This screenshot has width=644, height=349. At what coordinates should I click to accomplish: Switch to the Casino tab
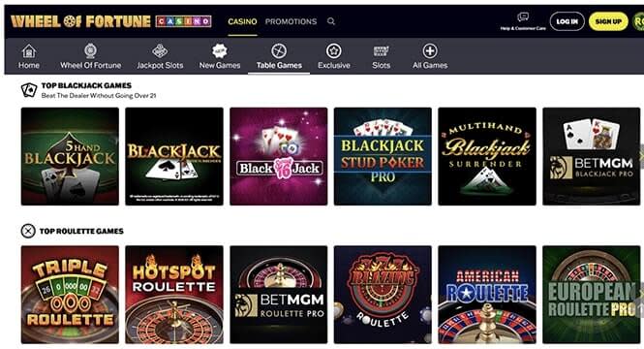[242, 21]
